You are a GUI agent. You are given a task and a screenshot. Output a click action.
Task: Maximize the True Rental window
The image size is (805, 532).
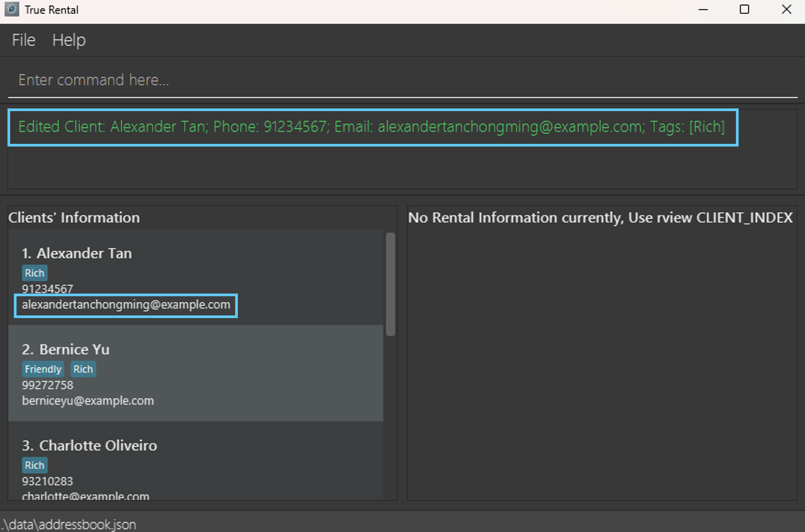(744, 10)
